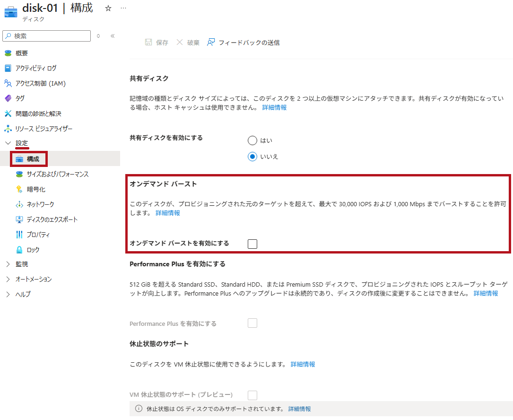
Task: Collapse the 設定 section
Action: pos(8,143)
